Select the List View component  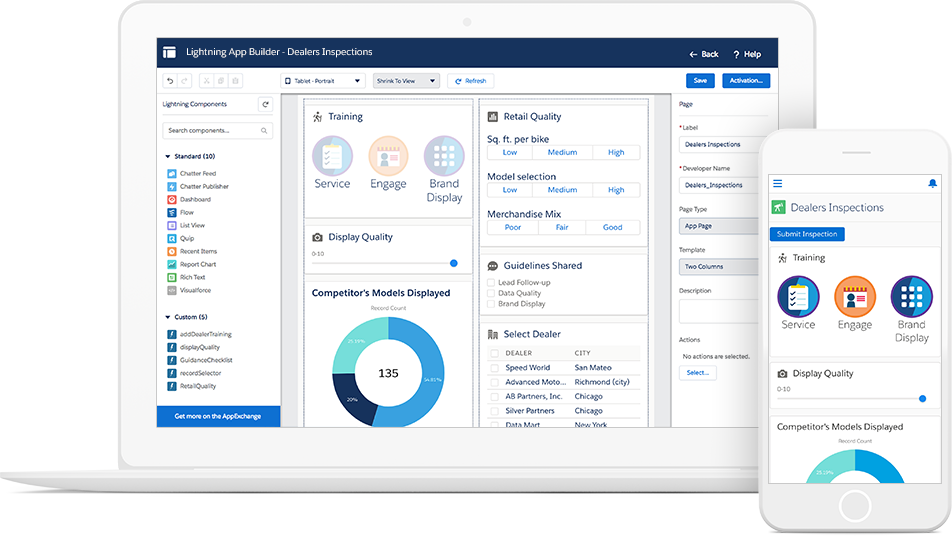[x=186, y=225]
